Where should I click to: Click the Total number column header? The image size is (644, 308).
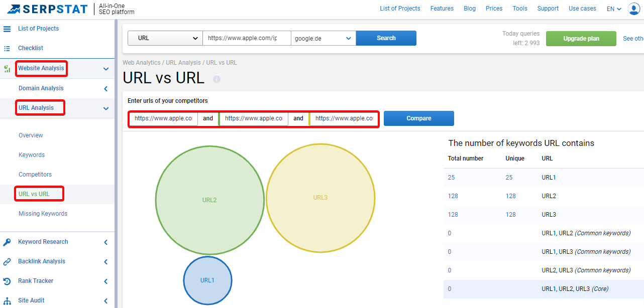click(x=466, y=159)
